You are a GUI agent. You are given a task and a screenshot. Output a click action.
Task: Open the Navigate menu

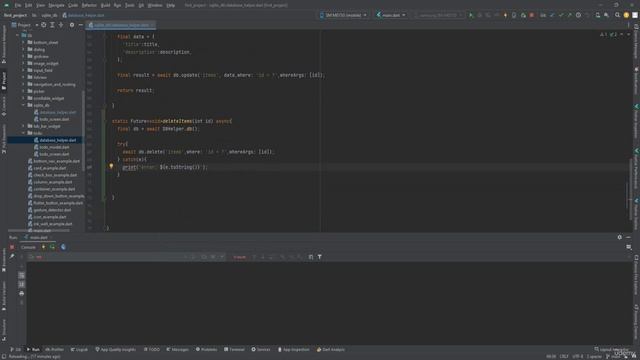tap(56, 5)
